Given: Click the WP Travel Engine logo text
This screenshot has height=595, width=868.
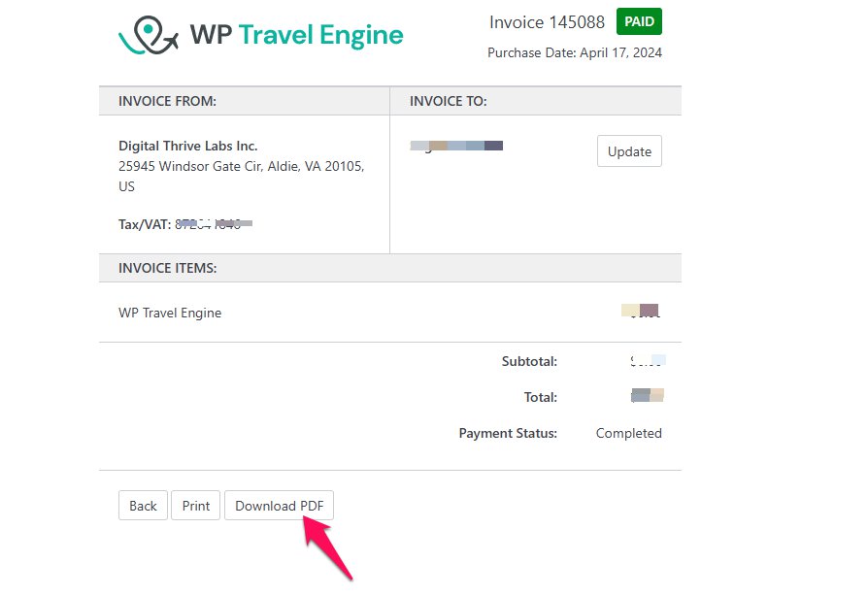Looking at the screenshot, I should coord(296,36).
